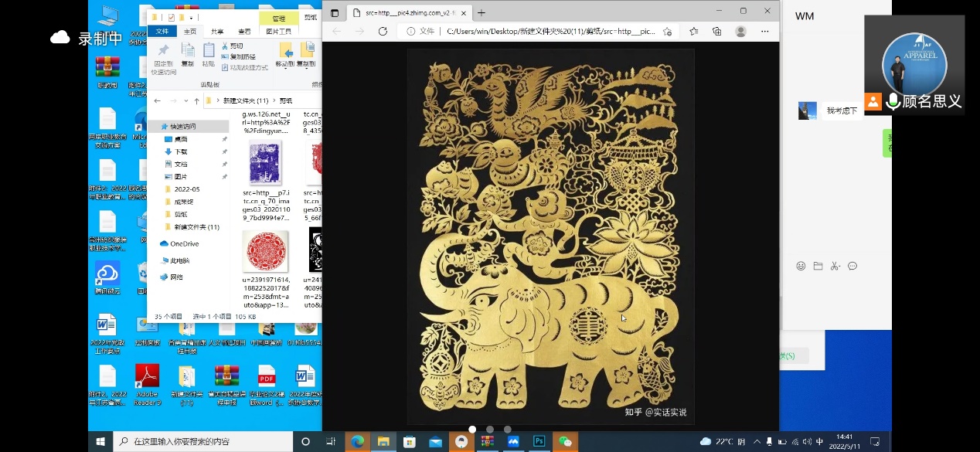Viewport: 980px width, 452px height.
Task: Click the Explorer back navigation arrow
Action: [158, 101]
